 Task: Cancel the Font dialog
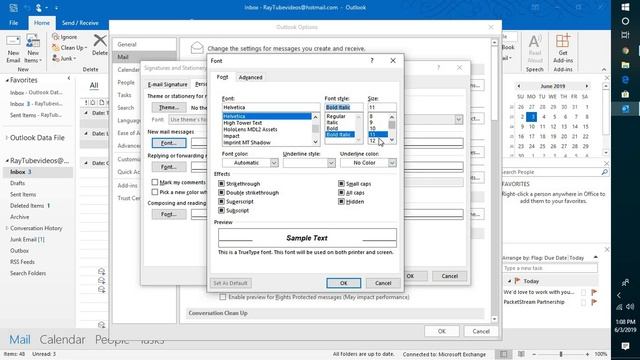[x=383, y=283]
